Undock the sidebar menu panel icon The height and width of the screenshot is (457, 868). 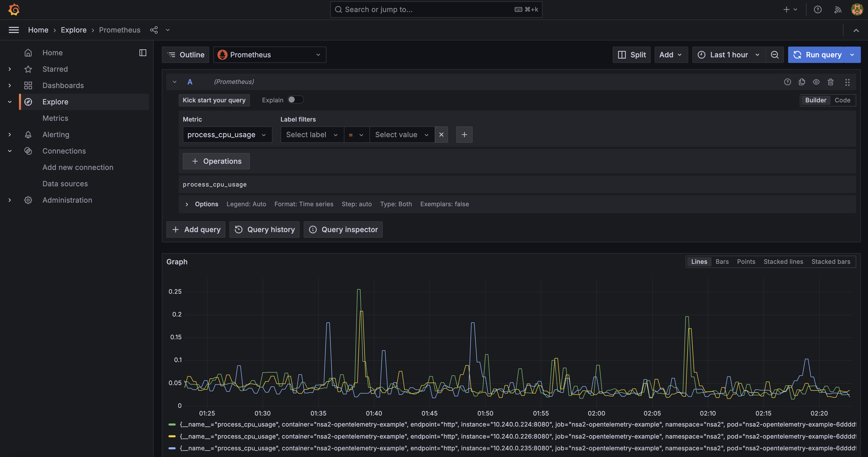(x=143, y=52)
